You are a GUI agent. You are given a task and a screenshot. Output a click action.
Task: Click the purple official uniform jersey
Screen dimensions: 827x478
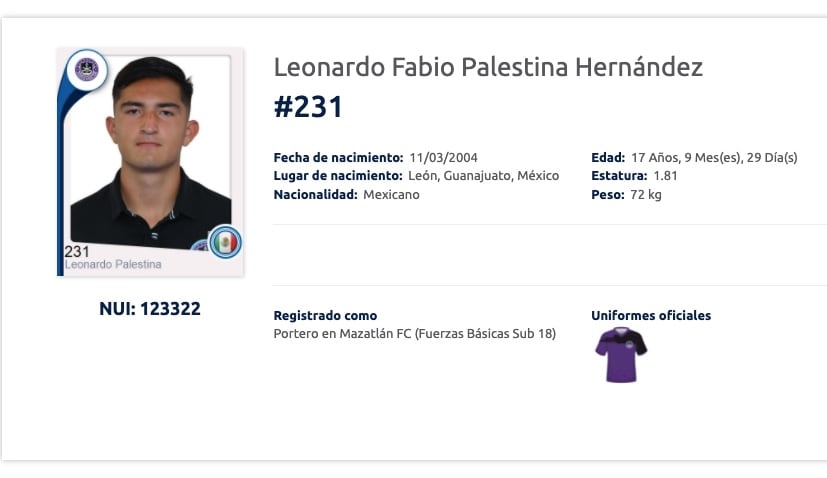pyautogui.click(x=620, y=354)
